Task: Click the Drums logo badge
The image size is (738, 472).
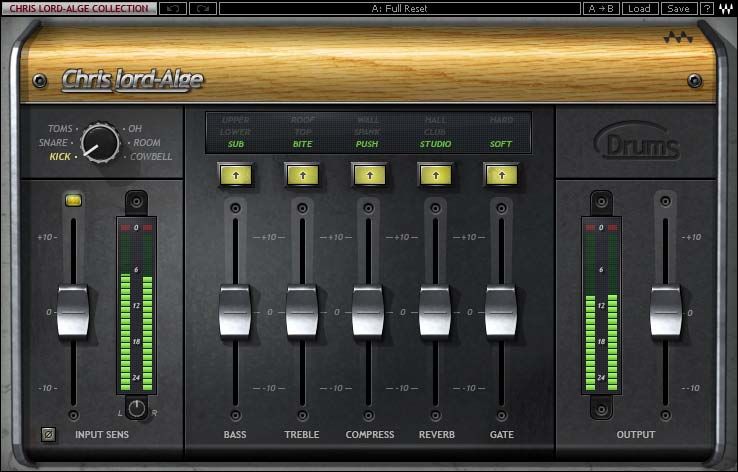Action: pos(637,141)
